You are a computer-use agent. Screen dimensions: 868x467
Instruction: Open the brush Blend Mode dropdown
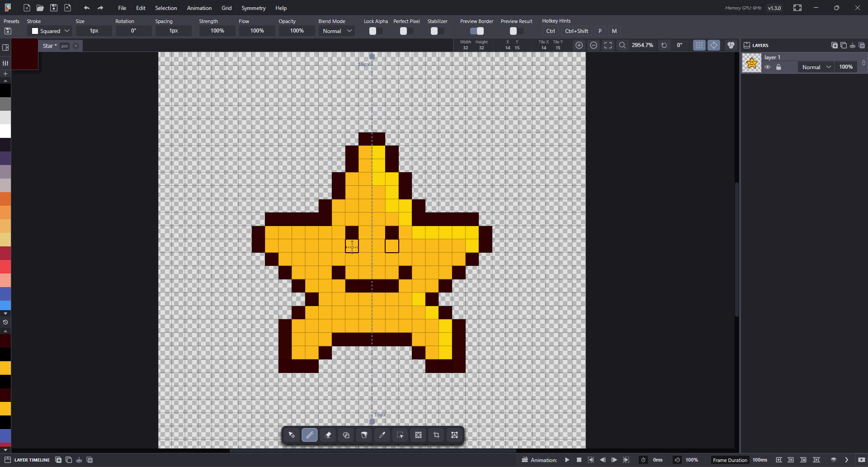337,31
